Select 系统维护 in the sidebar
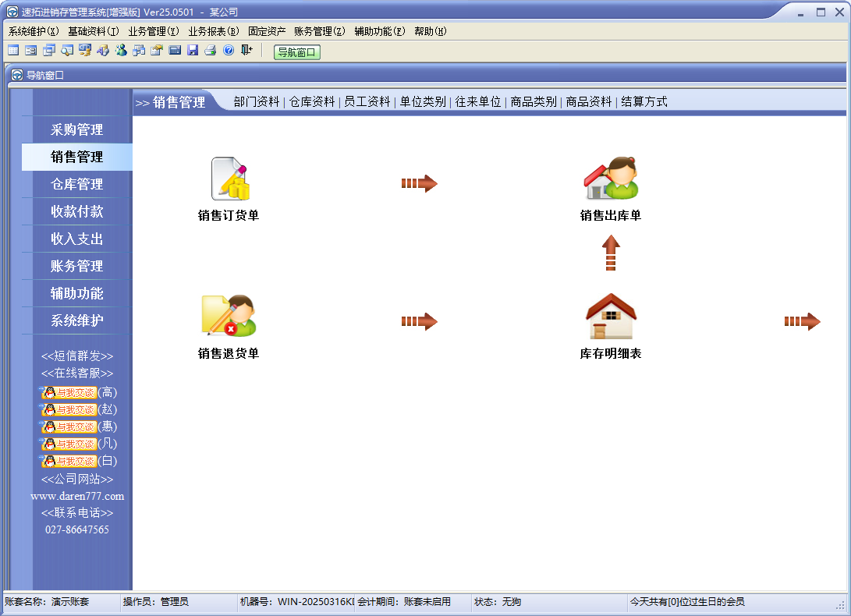Screen dimensions: 851x616 click(77, 320)
